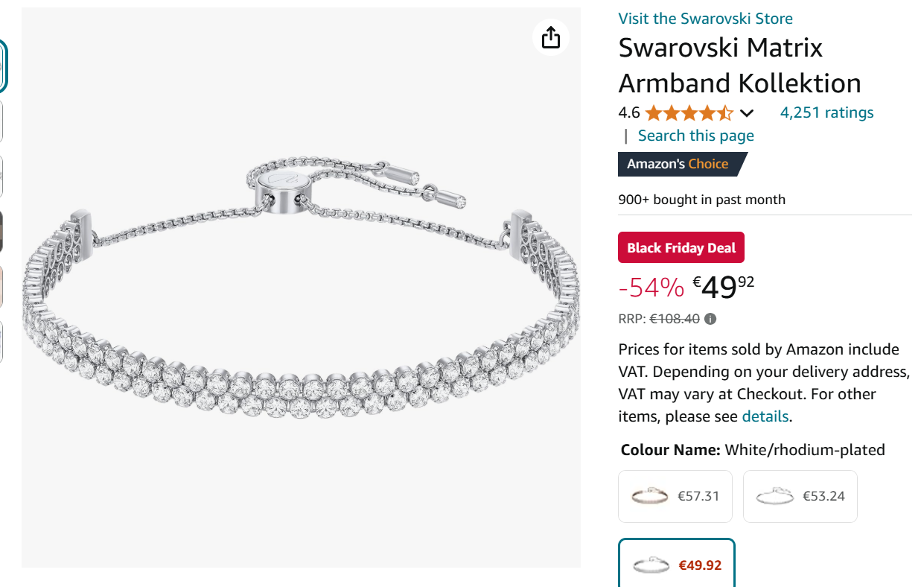
Task: Click the Amazon's Choice badge
Action: tap(678, 164)
